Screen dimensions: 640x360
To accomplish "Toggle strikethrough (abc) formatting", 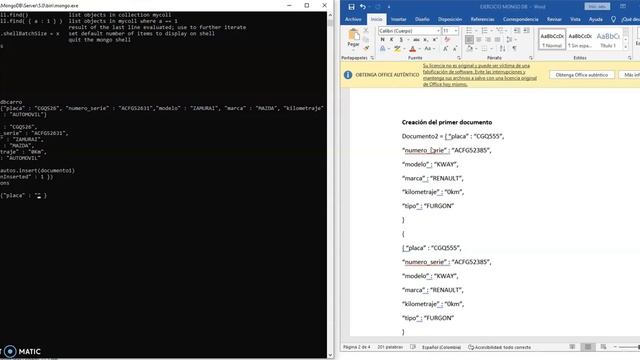I will pyautogui.click(x=416, y=40).
